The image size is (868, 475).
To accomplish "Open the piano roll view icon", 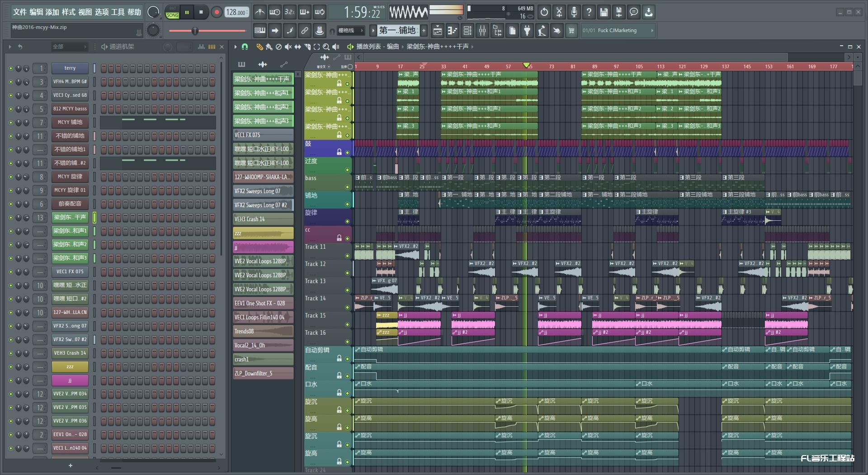I will [453, 31].
